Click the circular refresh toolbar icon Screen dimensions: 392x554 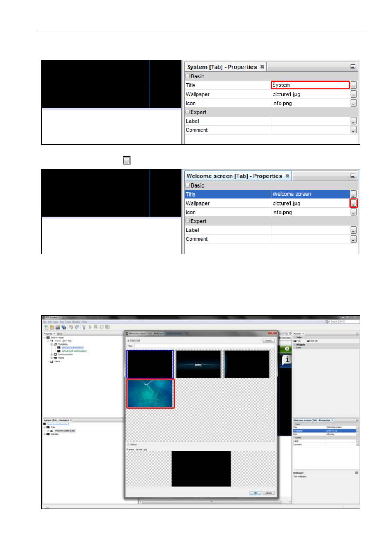tap(101, 327)
